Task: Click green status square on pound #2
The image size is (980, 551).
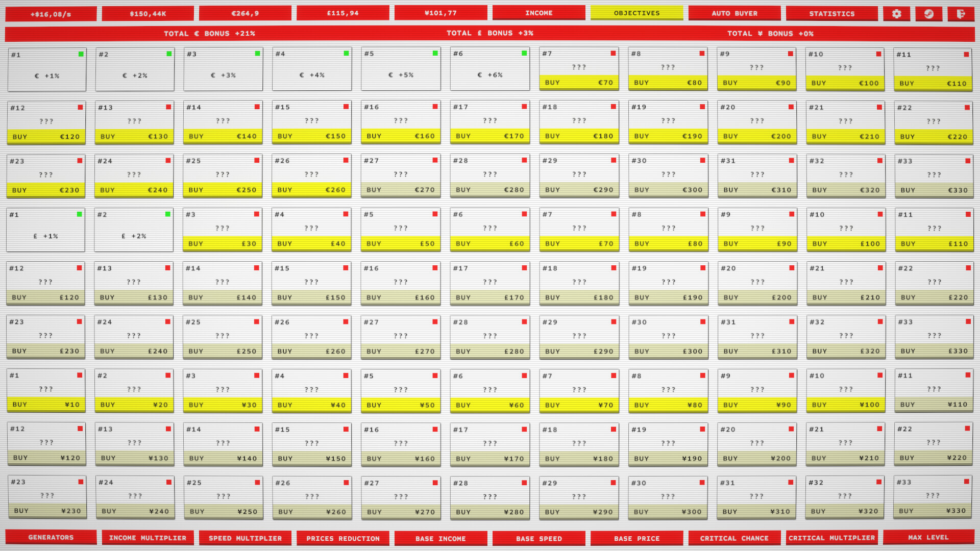Action: 167,214
